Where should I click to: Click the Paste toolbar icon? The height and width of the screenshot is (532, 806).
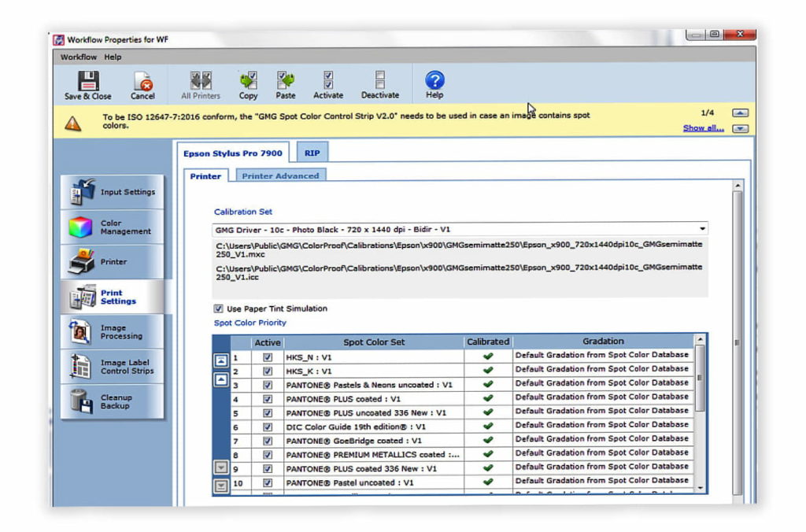(x=286, y=82)
